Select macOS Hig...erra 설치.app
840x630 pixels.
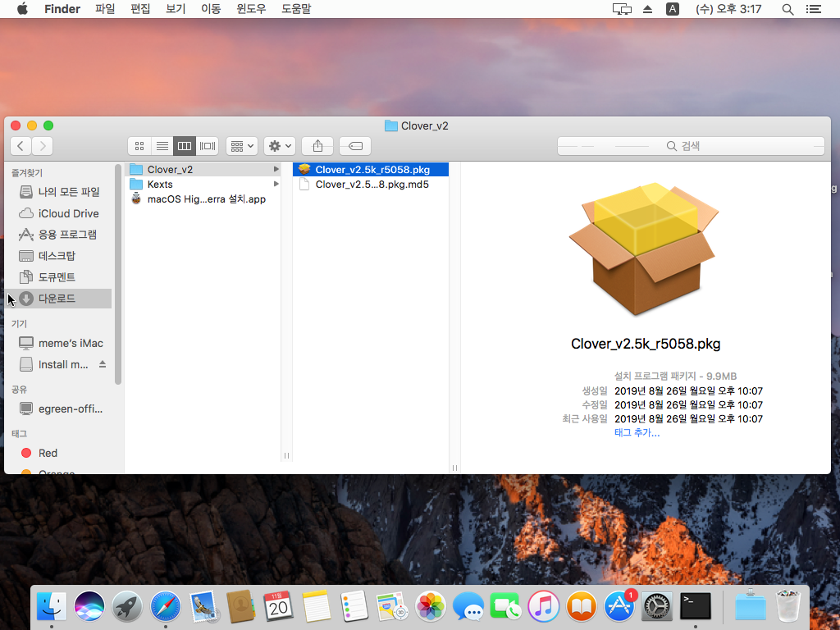point(203,199)
